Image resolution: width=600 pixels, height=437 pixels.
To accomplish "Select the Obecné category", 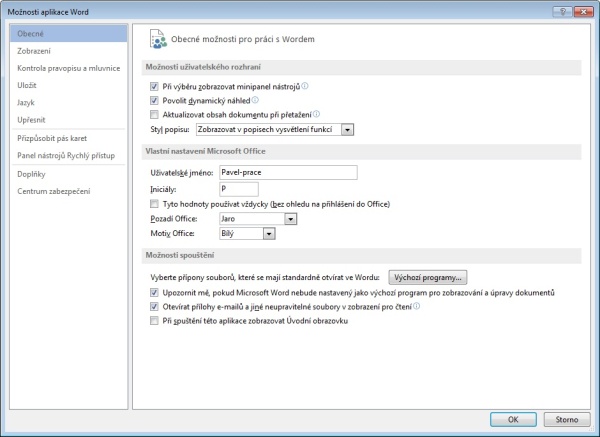I will [68, 34].
